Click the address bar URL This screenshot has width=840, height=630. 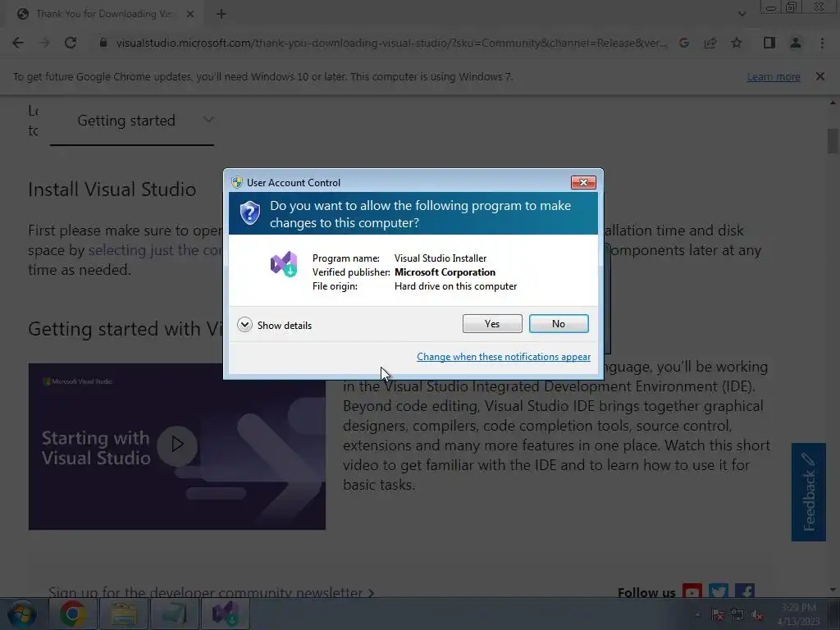click(391, 43)
